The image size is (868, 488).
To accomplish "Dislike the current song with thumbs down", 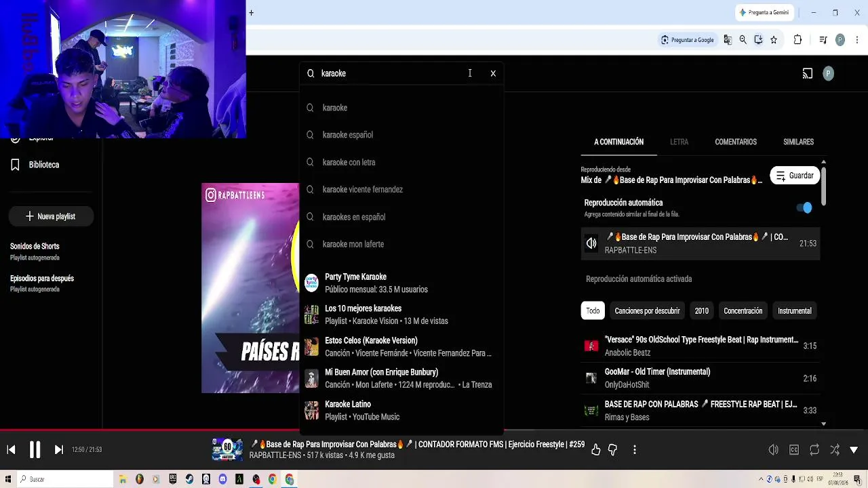I will pos(612,450).
